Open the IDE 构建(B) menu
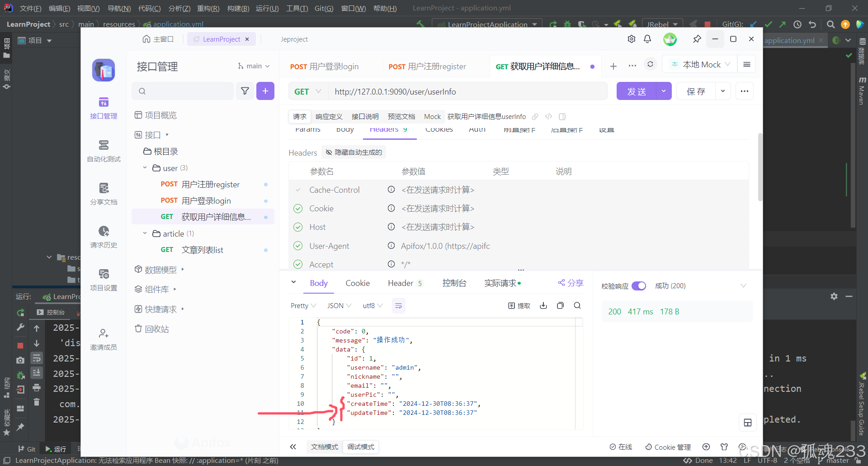Image resolution: width=868 pixels, height=466 pixels. pyautogui.click(x=238, y=8)
